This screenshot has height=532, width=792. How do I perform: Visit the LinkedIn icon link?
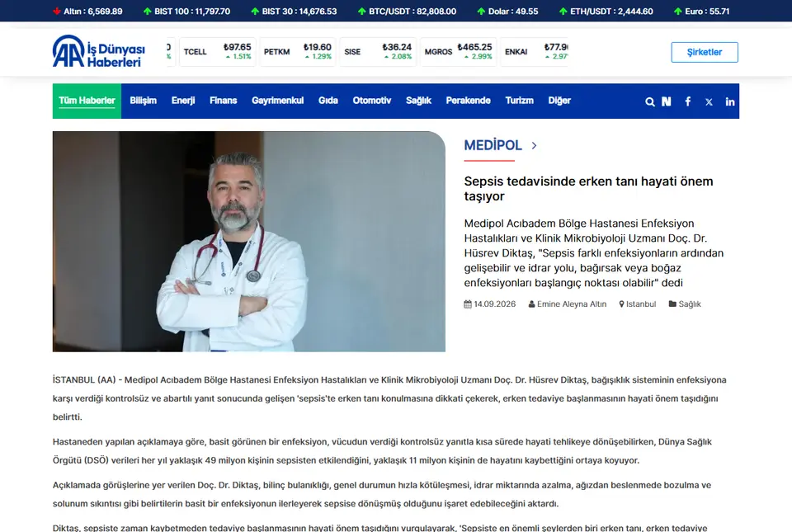tap(730, 101)
